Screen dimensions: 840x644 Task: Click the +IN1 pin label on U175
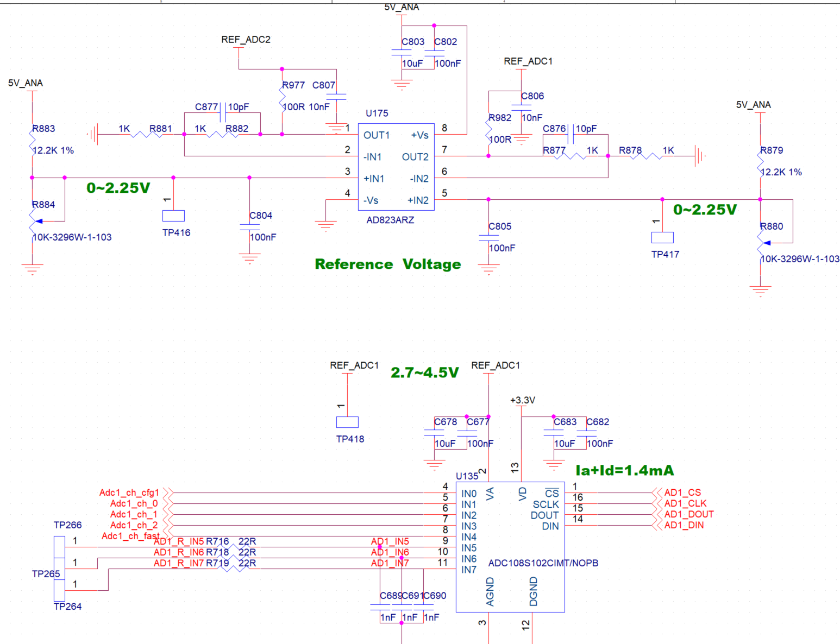pos(374,179)
